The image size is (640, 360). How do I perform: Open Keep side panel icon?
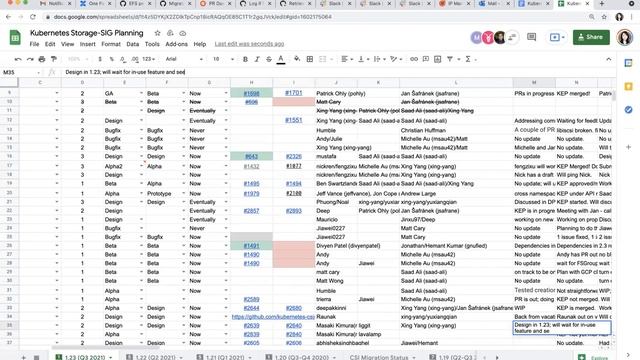(x=628, y=86)
